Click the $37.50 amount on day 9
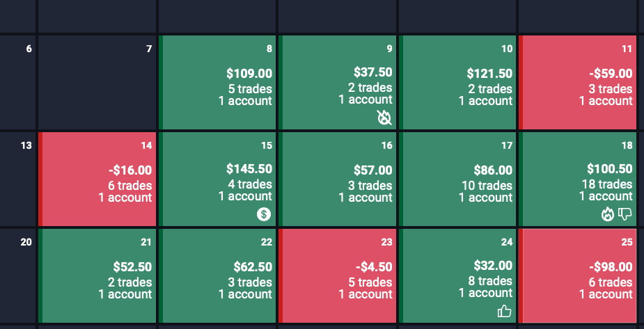Viewport: 644px width, 329px height. (373, 72)
